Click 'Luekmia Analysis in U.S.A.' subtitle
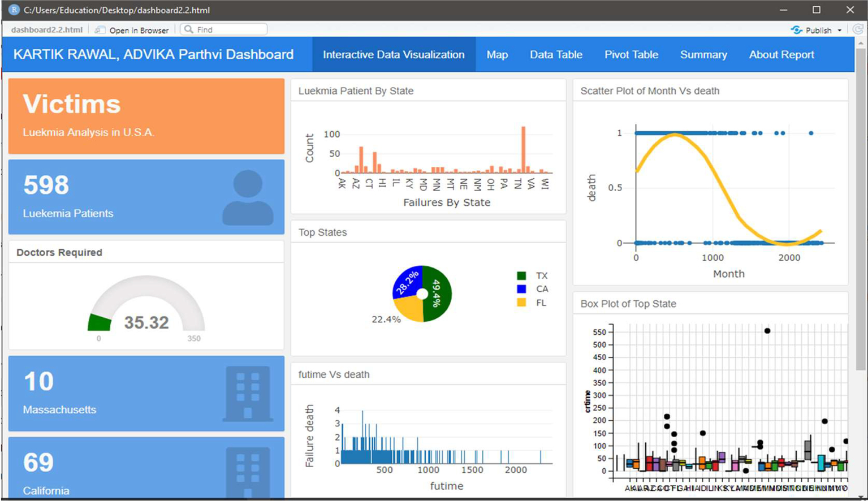Viewport: 868px width, 501px height. point(88,132)
